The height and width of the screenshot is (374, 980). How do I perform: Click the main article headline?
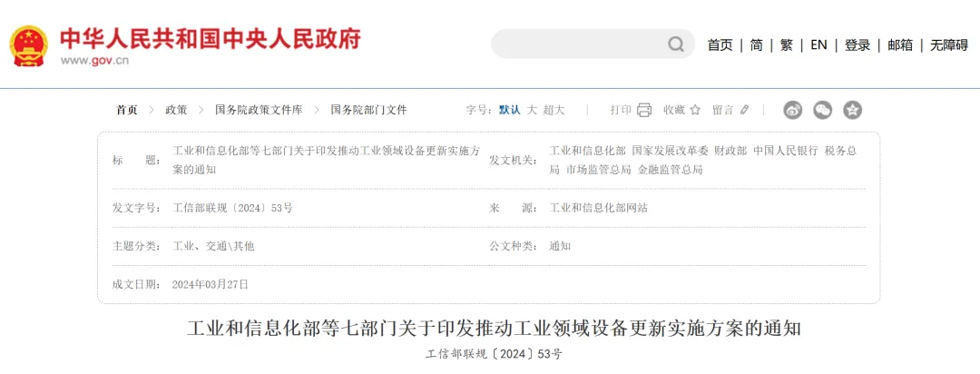[x=494, y=329]
